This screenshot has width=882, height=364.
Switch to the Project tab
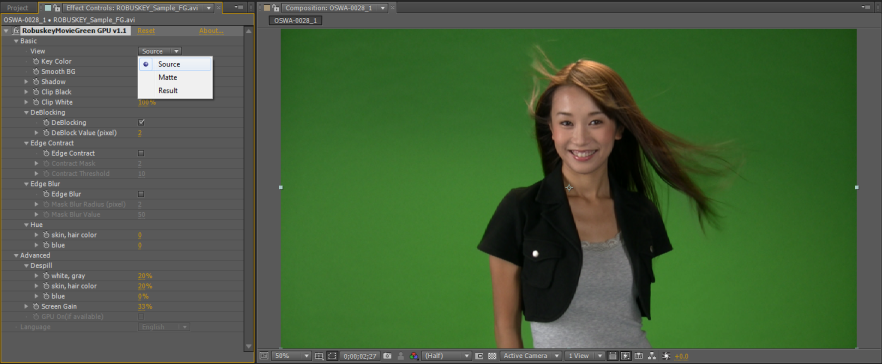click(x=17, y=8)
